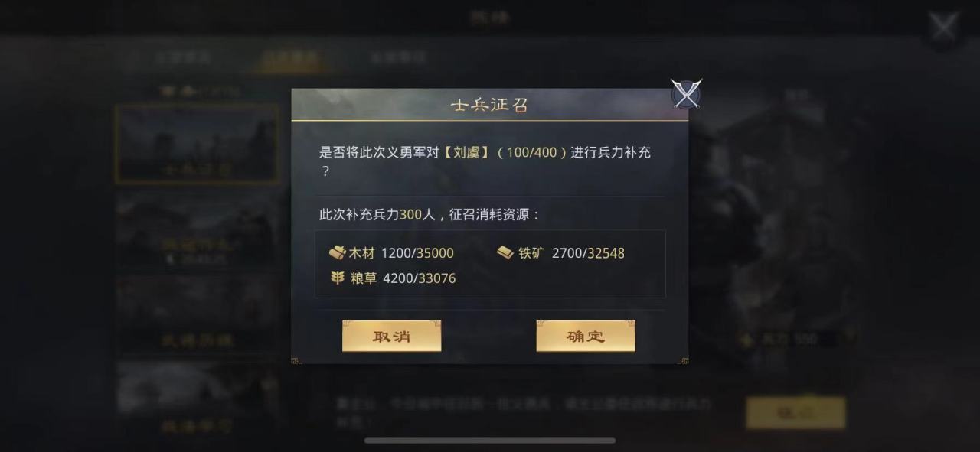Viewport: 980px width, 452px height.
Task: Click the 粮草 grain resource icon
Action: coord(338,278)
